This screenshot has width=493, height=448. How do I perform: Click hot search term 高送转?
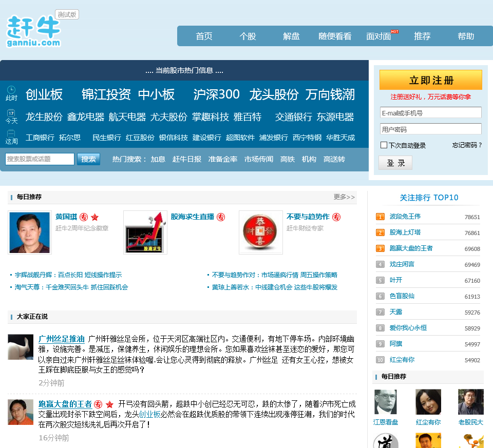pos(334,159)
